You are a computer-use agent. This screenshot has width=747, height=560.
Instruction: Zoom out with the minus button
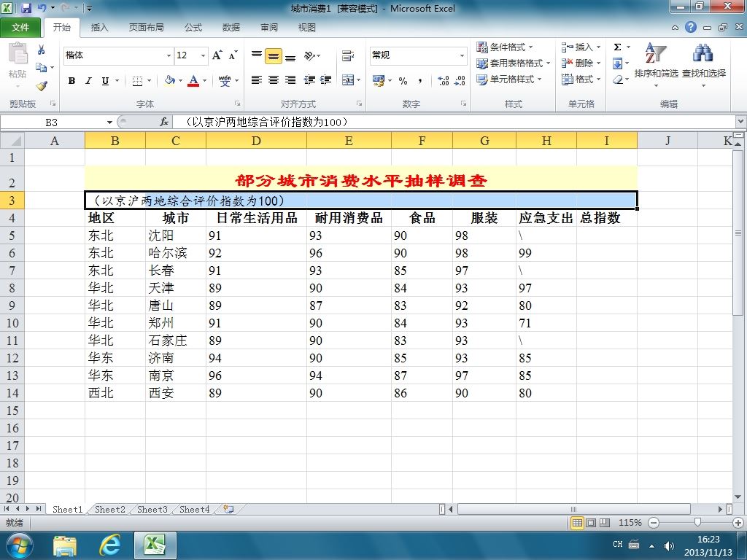coord(654,523)
